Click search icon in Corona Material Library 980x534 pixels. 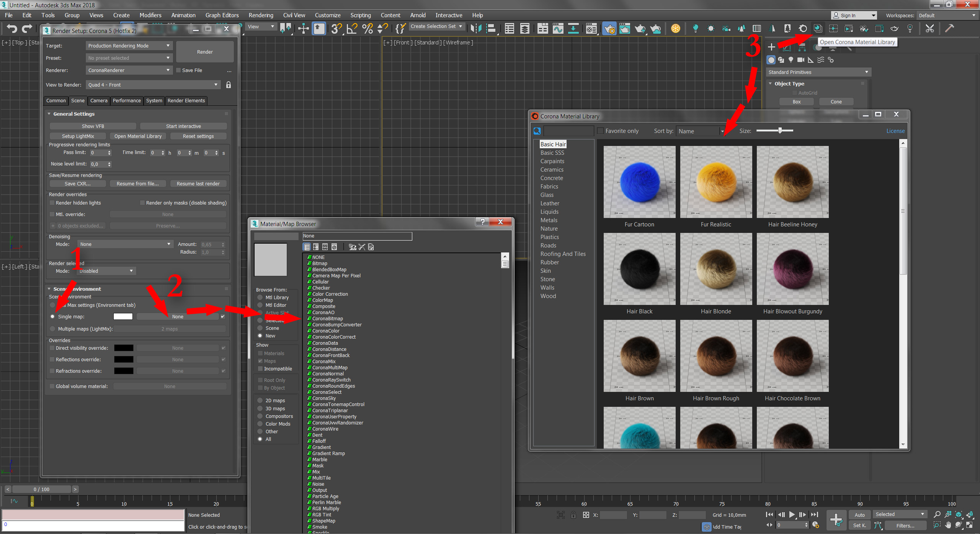pos(537,131)
